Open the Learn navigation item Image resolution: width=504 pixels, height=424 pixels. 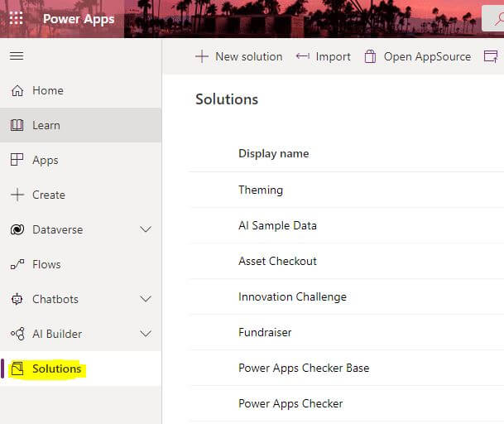point(80,125)
